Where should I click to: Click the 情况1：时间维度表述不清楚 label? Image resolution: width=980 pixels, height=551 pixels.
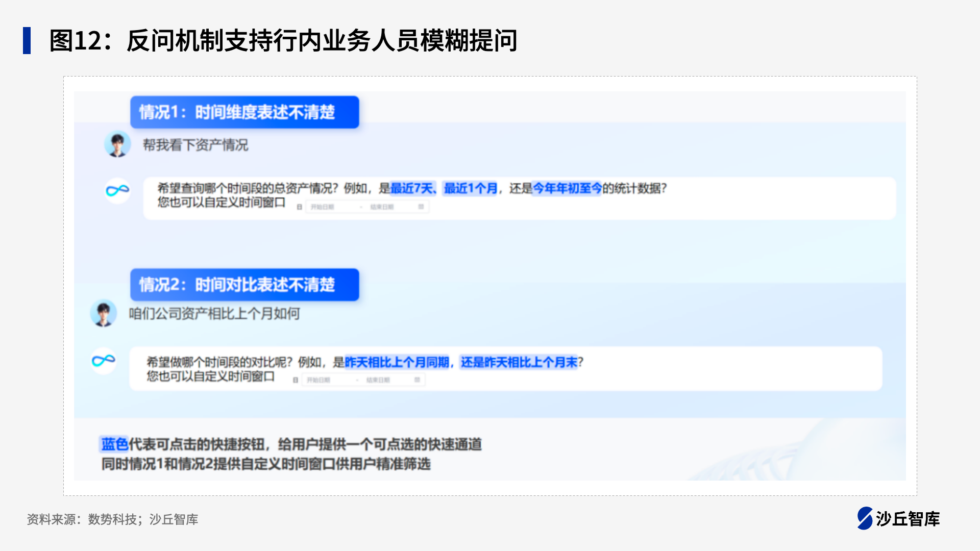click(244, 112)
